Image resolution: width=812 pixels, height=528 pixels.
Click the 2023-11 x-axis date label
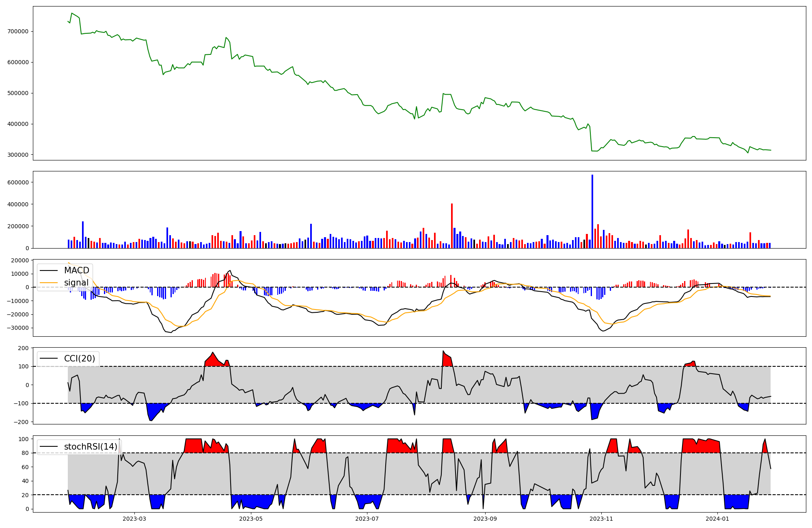[601, 519]
